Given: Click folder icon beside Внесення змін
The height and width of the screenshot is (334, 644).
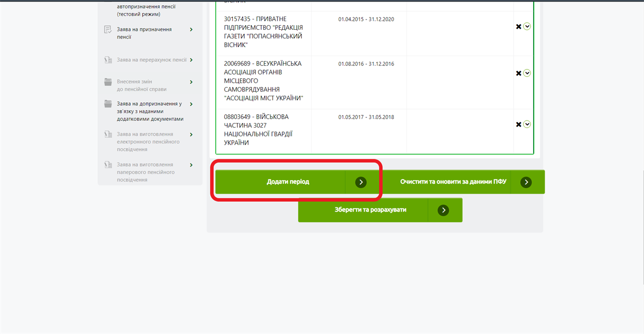Looking at the screenshot, I should (108, 81).
